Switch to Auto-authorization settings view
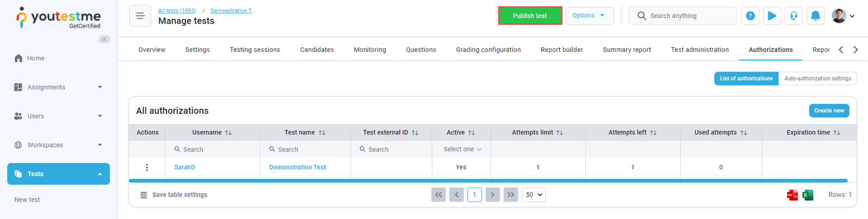 [x=818, y=79]
